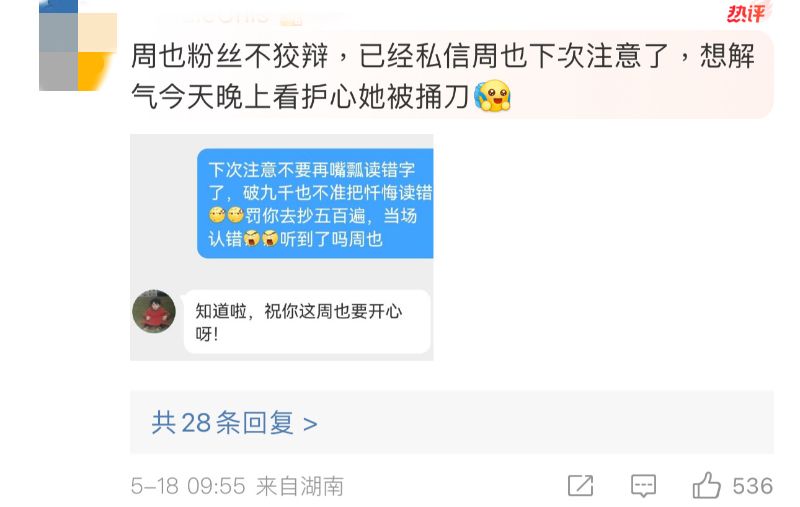The width and height of the screenshot is (800, 507).
Task: Tap the crying-laughing emoji in comment
Action: click(492, 96)
